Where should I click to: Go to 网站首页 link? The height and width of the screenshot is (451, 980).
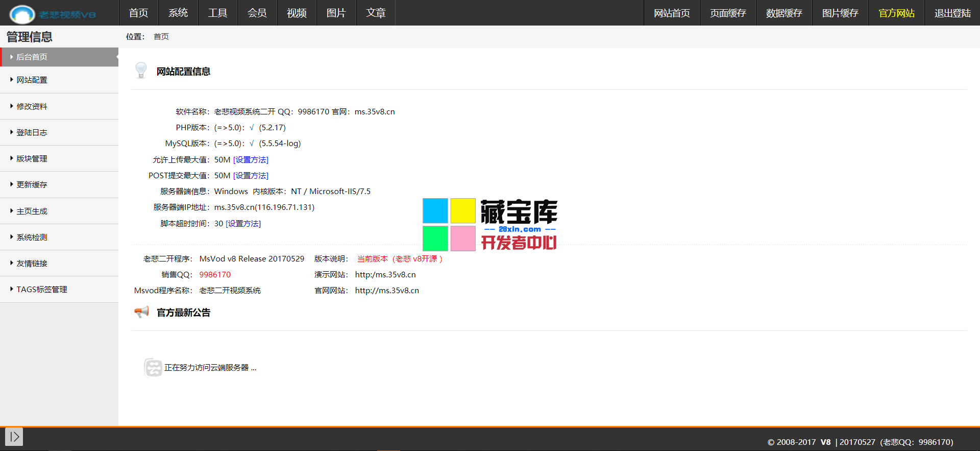pyautogui.click(x=672, y=13)
